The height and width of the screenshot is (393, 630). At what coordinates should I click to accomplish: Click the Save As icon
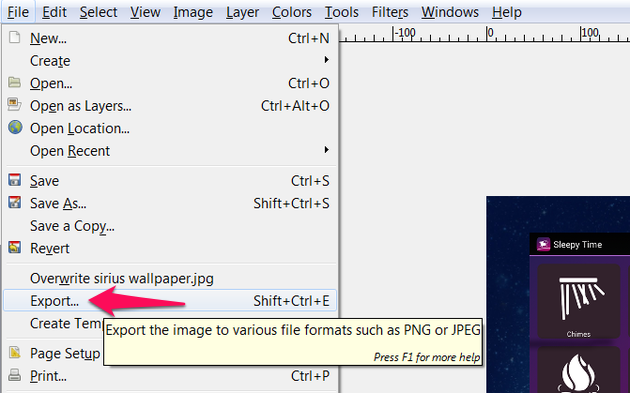tap(15, 202)
